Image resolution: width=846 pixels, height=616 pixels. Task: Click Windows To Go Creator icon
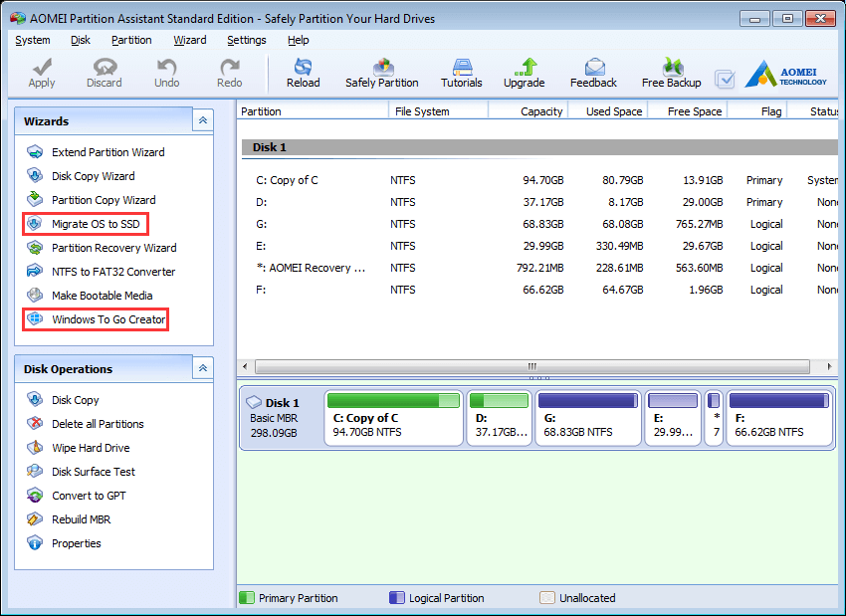tap(35, 319)
